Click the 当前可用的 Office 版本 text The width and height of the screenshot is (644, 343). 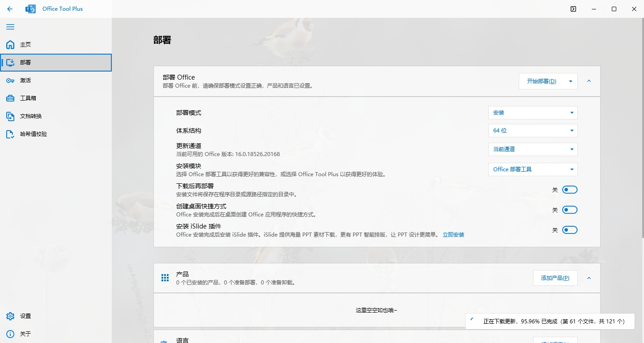pyautogui.click(x=228, y=154)
